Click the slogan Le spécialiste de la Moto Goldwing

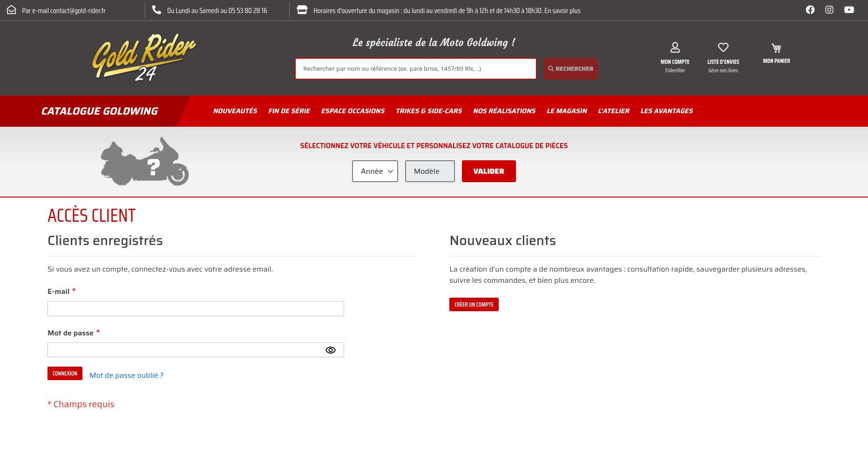click(x=434, y=43)
